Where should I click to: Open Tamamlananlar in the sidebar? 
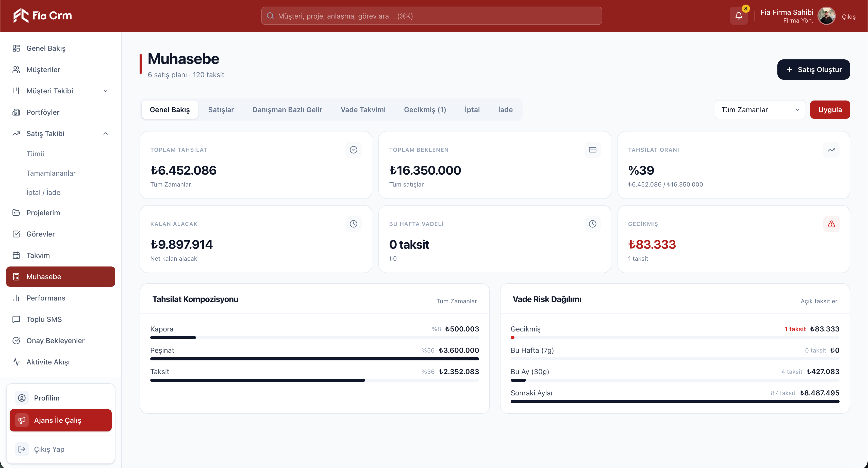click(x=51, y=173)
